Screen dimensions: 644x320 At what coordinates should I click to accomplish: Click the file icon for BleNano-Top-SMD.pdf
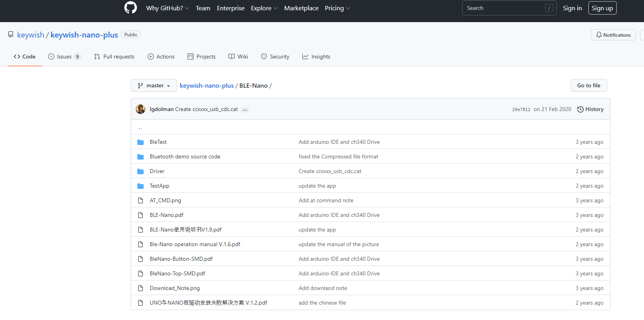140,273
